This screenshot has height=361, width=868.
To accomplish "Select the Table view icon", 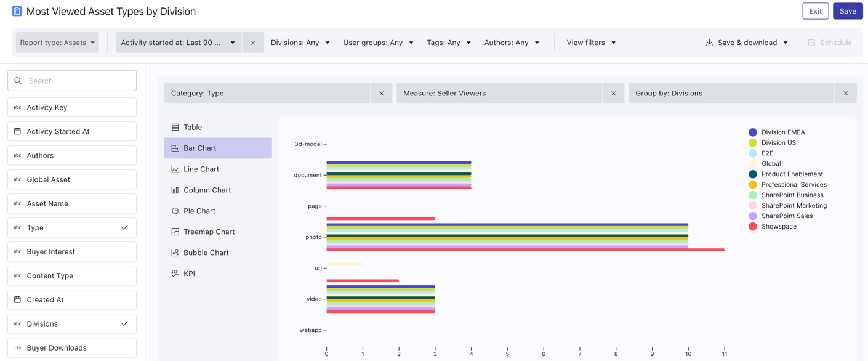I will (x=175, y=127).
